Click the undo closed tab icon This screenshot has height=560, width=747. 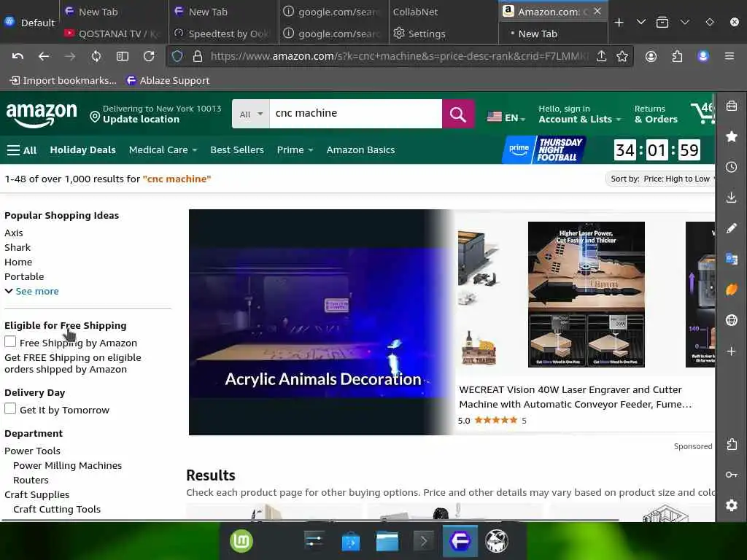tap(18, 57)
